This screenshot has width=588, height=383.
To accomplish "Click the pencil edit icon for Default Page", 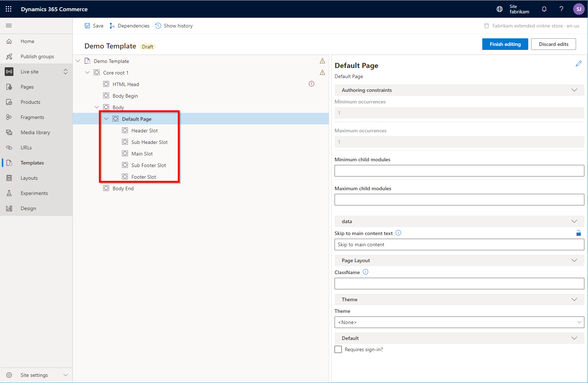I will (x=578, y=63).
